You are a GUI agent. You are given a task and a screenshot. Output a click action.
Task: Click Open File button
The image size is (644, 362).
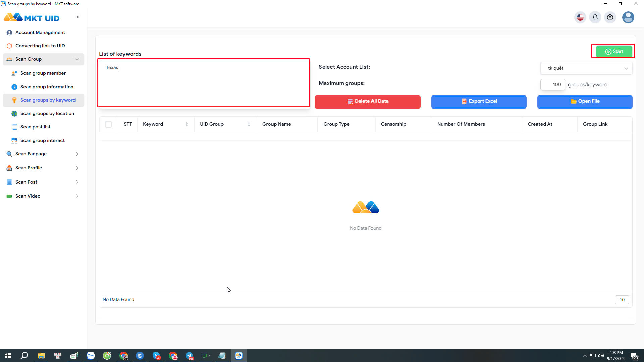(585, 102)
